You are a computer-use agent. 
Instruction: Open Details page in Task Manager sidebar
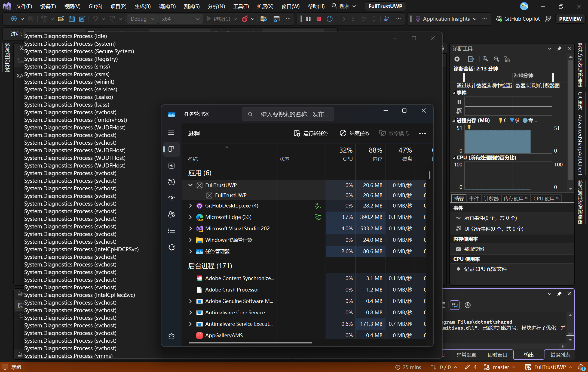(x=171, y=231)
